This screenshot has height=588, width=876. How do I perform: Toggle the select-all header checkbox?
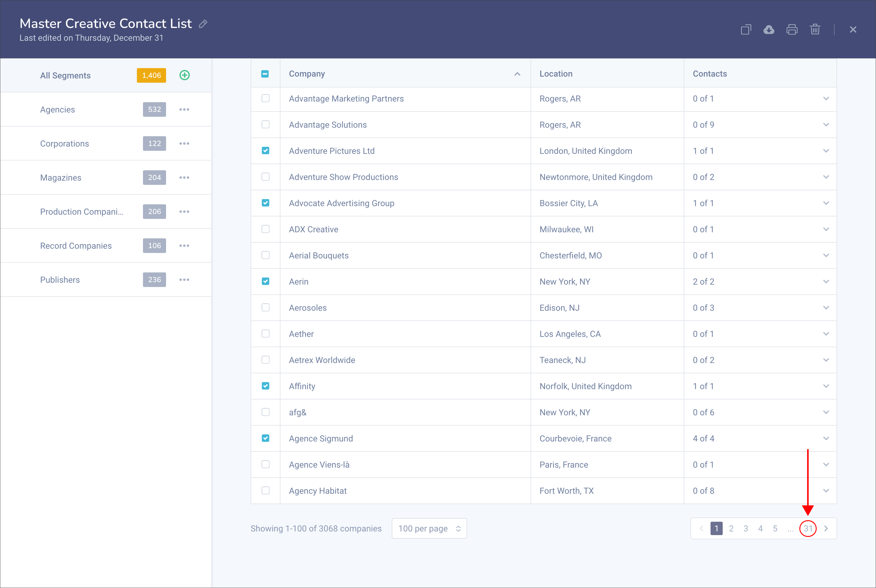tap(265, 74)
